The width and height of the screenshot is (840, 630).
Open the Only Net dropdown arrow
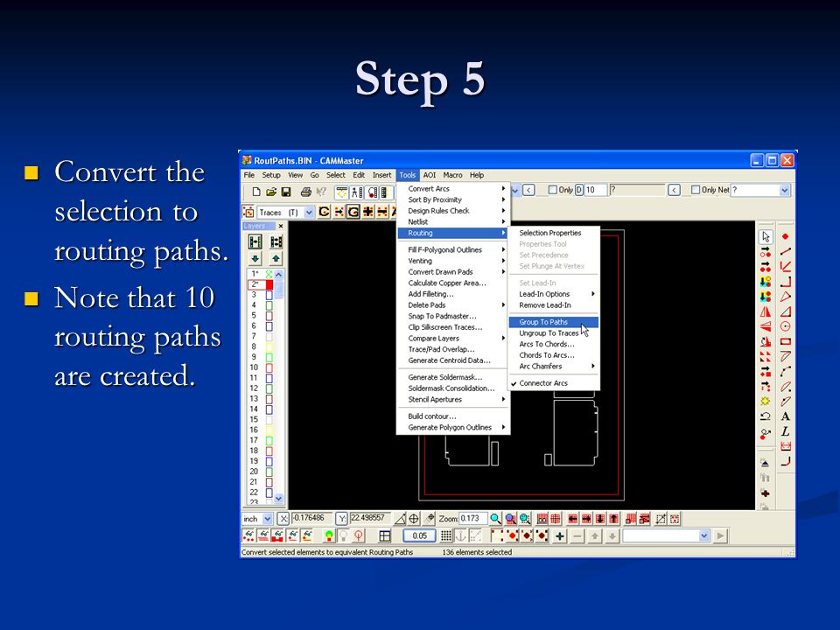[785, 190]
